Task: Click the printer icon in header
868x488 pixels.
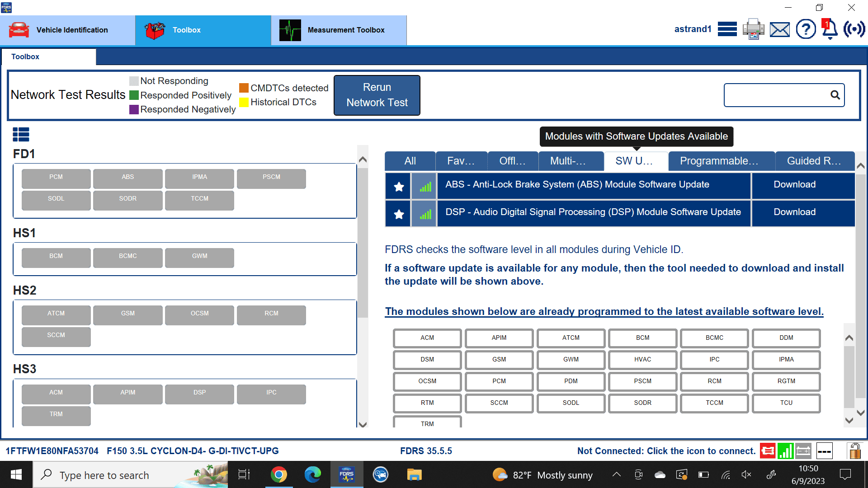Action: (x=753, y=29)
